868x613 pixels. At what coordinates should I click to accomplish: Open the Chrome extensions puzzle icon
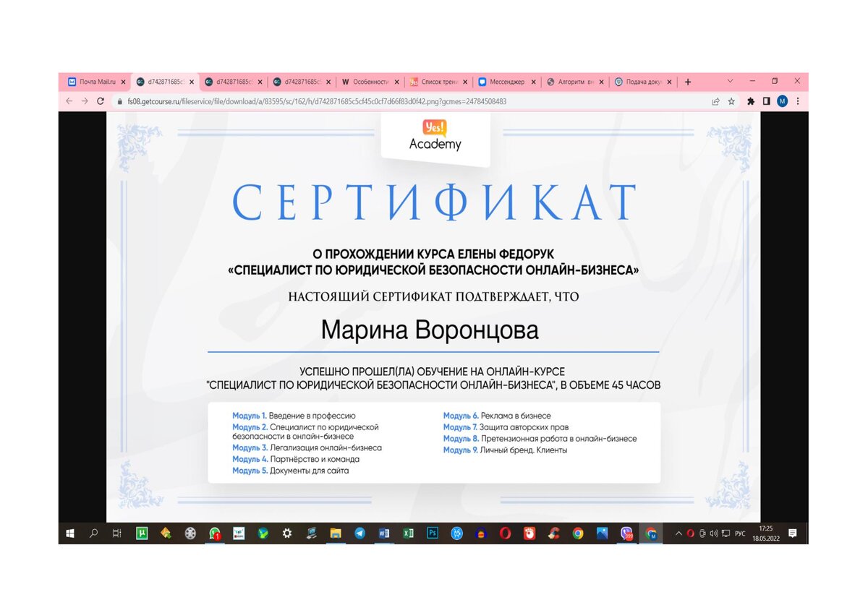click(751, 102)
